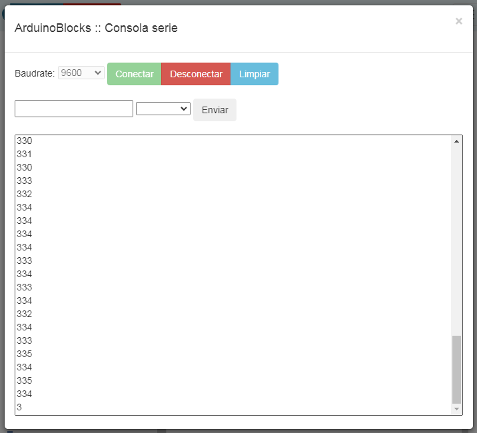Click the final incomplete line showing 3
Image resolution: width=477 pixels, height=433 pixels.
pos(19,407)
